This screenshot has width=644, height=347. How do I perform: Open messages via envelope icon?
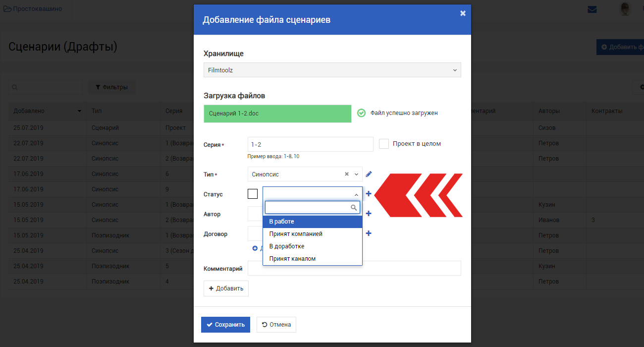pos(592,9)
